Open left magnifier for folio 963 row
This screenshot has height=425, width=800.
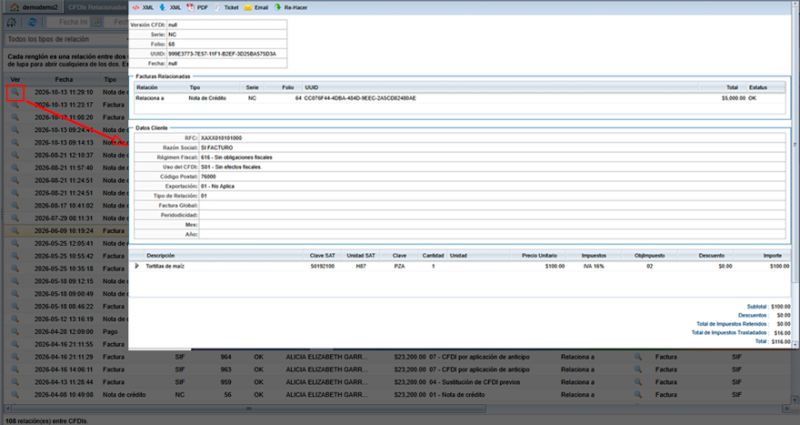[15, 369]
